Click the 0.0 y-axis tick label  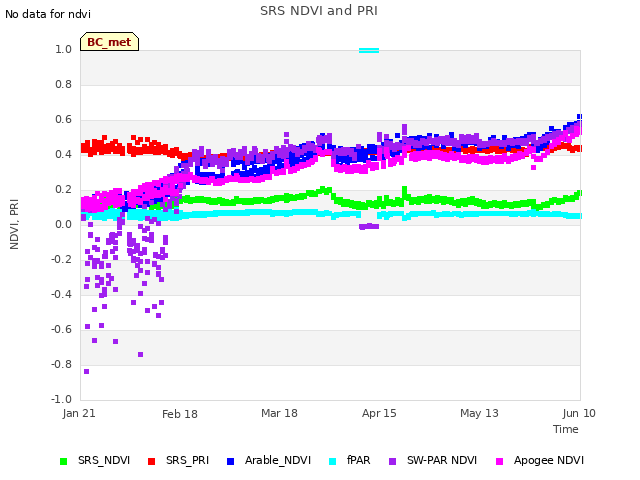[63, 224]
